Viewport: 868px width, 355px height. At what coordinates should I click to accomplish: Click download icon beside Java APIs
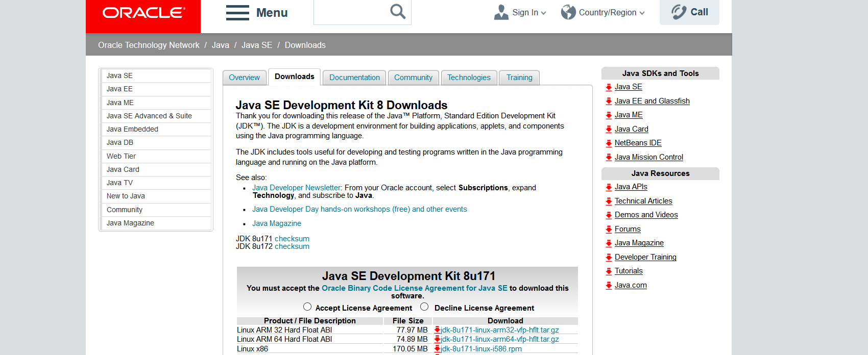click(609, 187)
